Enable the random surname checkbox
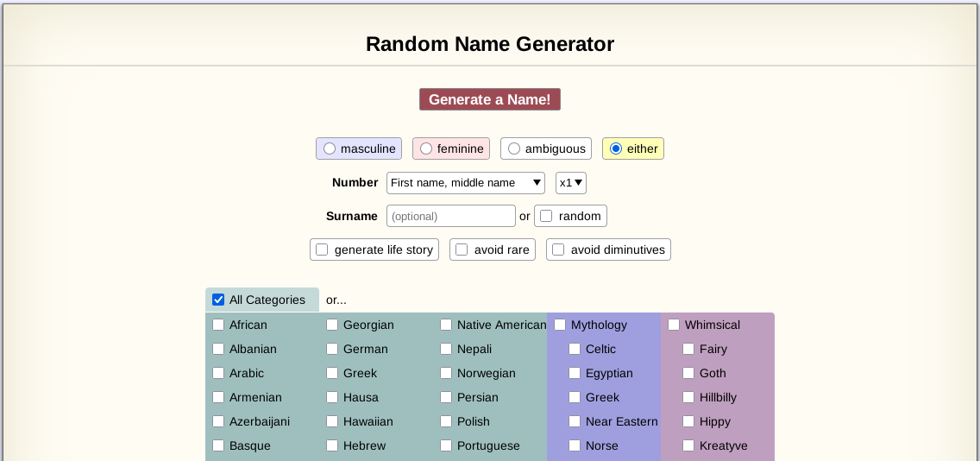 click(x=546, y=216)
